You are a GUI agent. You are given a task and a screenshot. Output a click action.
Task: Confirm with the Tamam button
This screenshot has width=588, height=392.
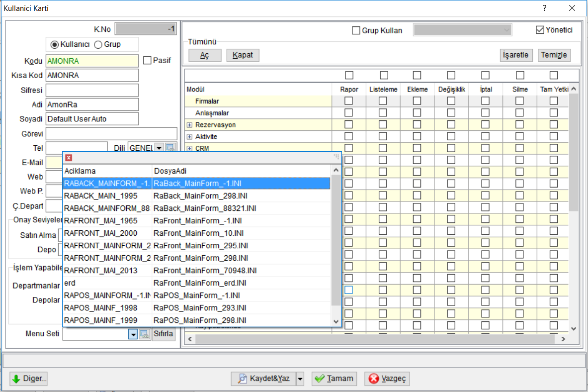coord(334,379)
